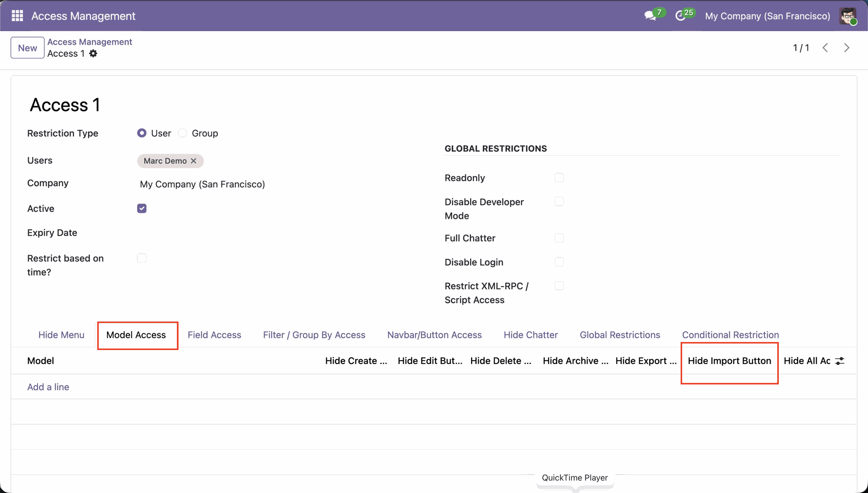Open the apps grid menu
Image resolution: width=868 pixels, height=493 pixels.
coord(17,16)
